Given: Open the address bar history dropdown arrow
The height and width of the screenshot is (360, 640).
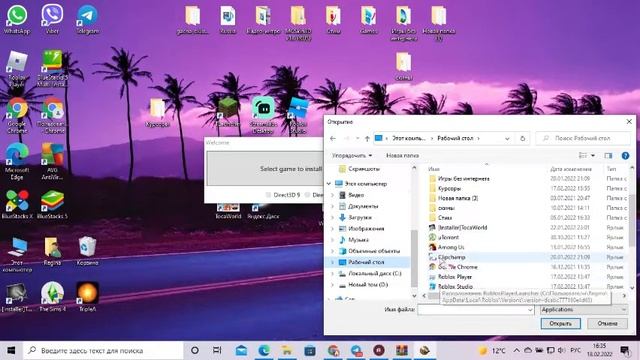Looking at the screenshot, I should coord(507,138).
